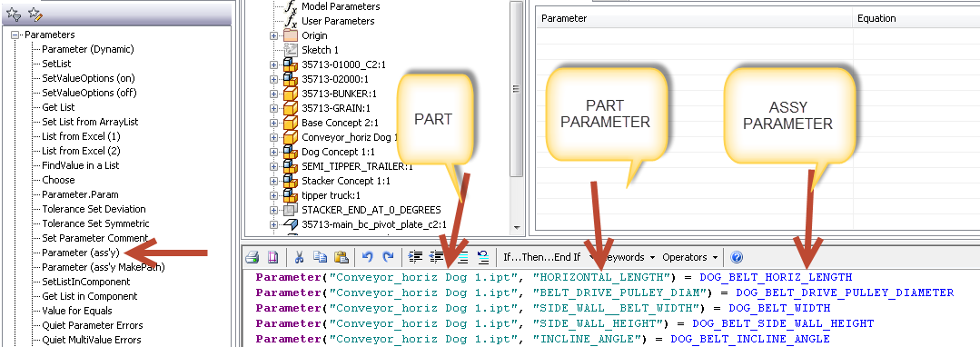
Task: Click the icon of STACKER_END_AT_0_DEGREES
Action: pos(290,210)
